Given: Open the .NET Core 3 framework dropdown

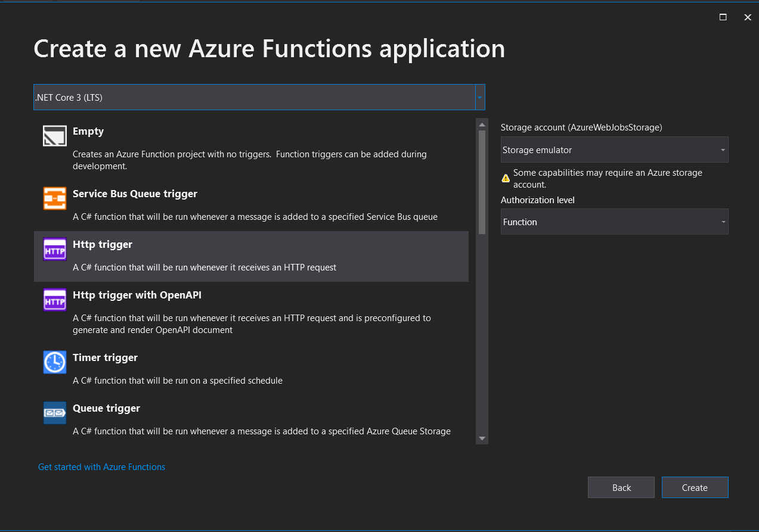Looking at the screenshot, I should pyautogui.click(x=479, y=97).
